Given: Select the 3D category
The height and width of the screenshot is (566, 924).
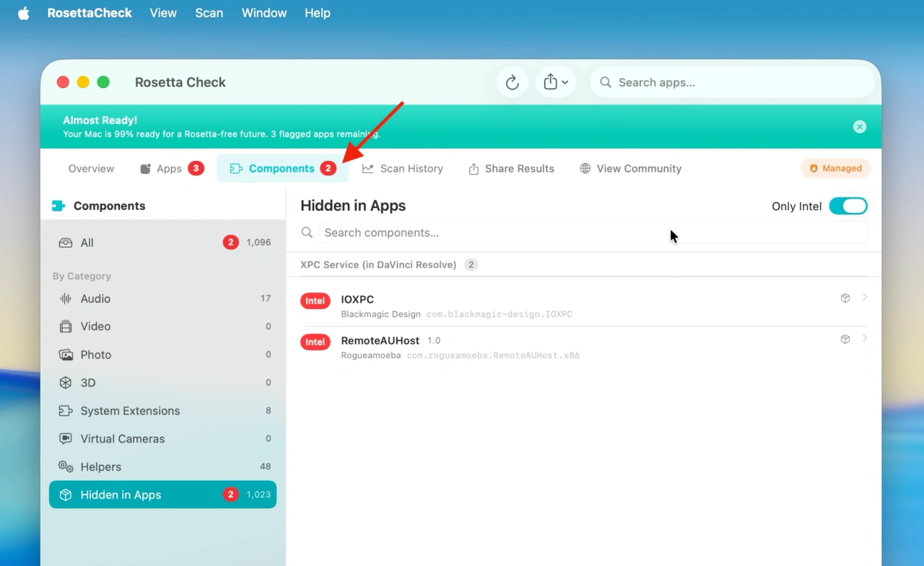Looking at the screenshot, I should (163, 383).
